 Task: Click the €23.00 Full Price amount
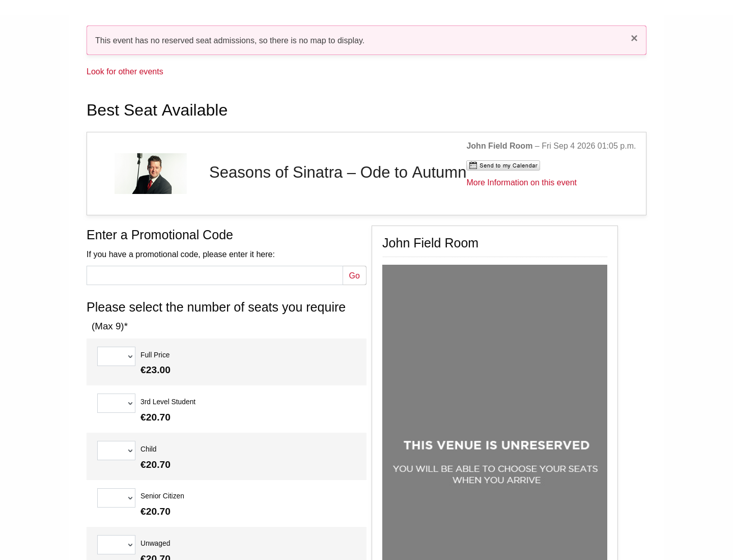155,370
